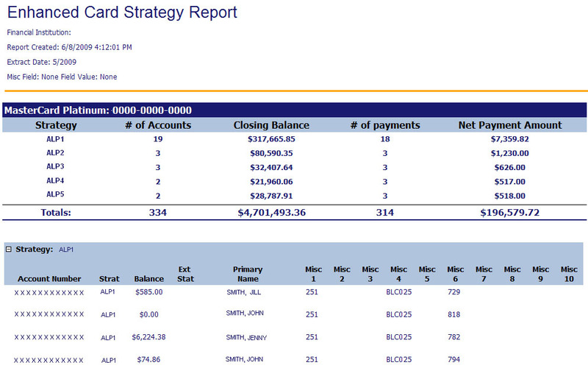The image size is (588, 368).
Task: Collapse the Strategy ALP1 detail section
Action: [x=9, y=250]
